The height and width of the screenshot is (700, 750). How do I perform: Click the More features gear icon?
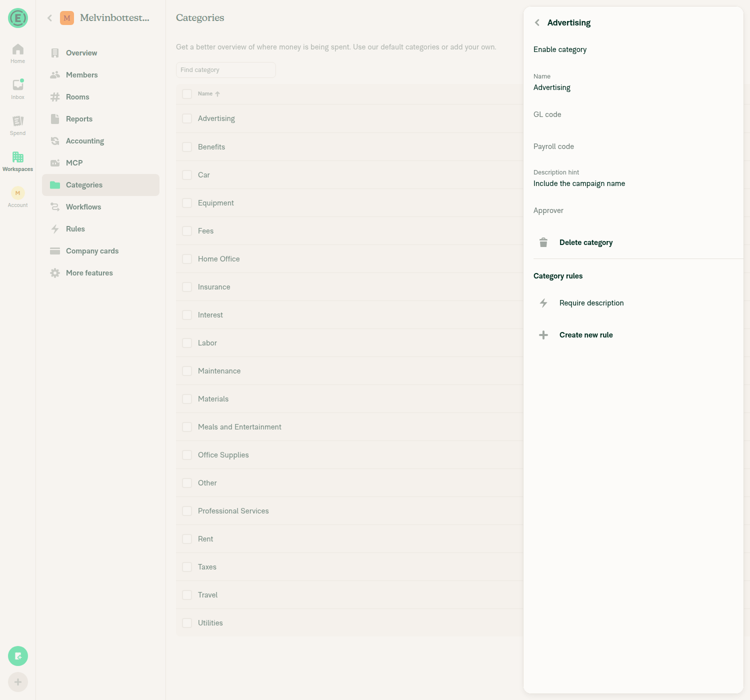point(55,273)
